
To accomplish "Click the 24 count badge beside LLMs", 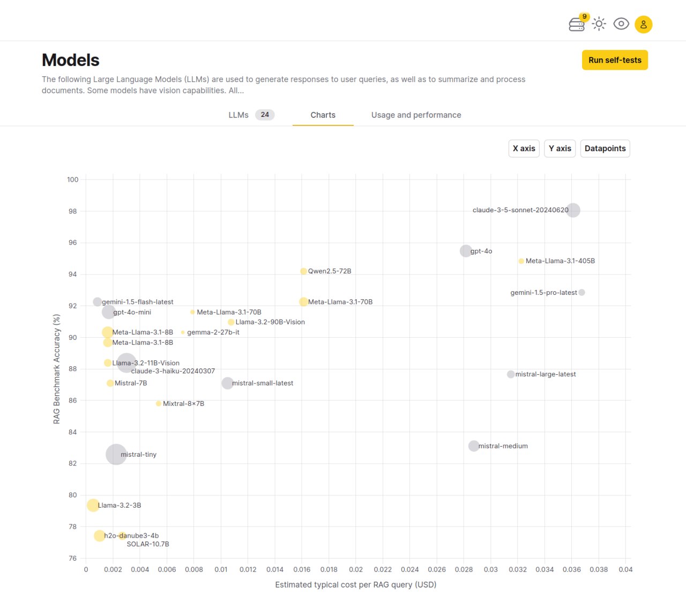I will 265,115.
